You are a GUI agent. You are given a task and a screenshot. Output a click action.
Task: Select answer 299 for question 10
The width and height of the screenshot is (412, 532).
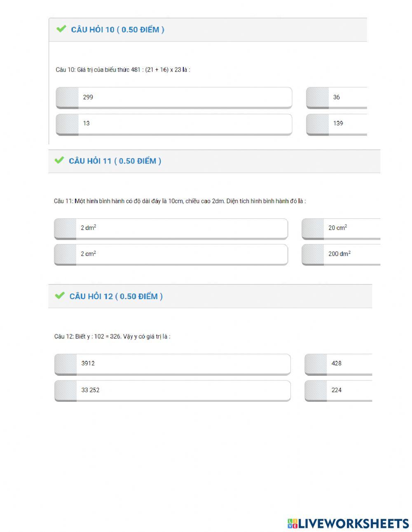[x=174, y=98]
